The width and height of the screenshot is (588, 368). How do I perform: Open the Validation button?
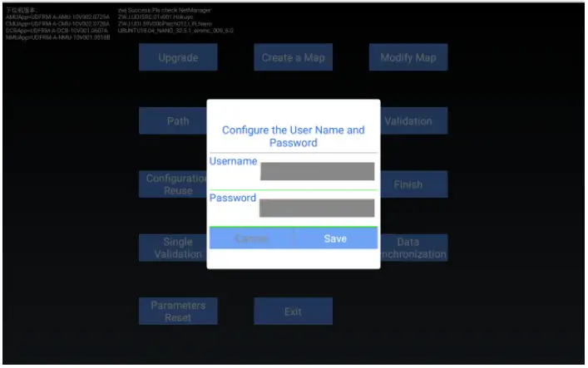(x=414, y=120)
